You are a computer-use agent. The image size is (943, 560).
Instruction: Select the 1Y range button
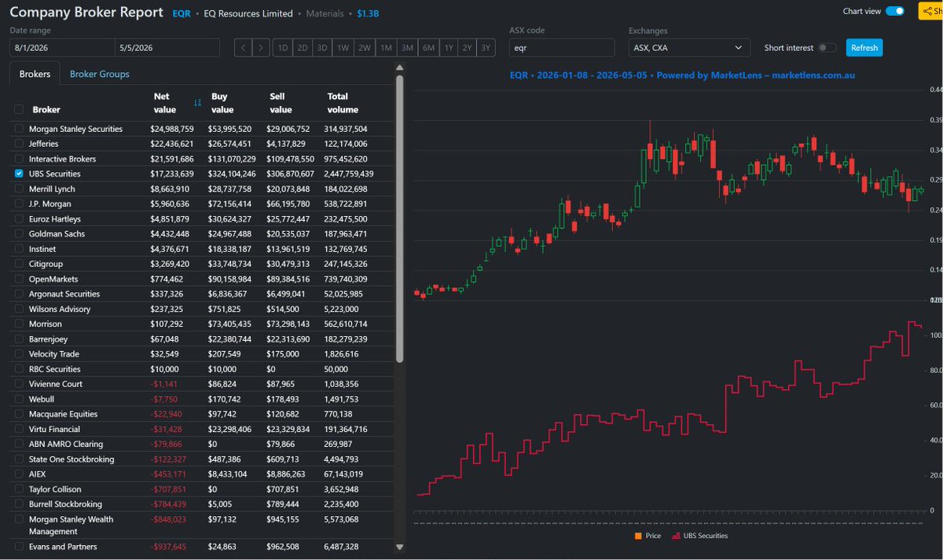[x=449, y=47]
